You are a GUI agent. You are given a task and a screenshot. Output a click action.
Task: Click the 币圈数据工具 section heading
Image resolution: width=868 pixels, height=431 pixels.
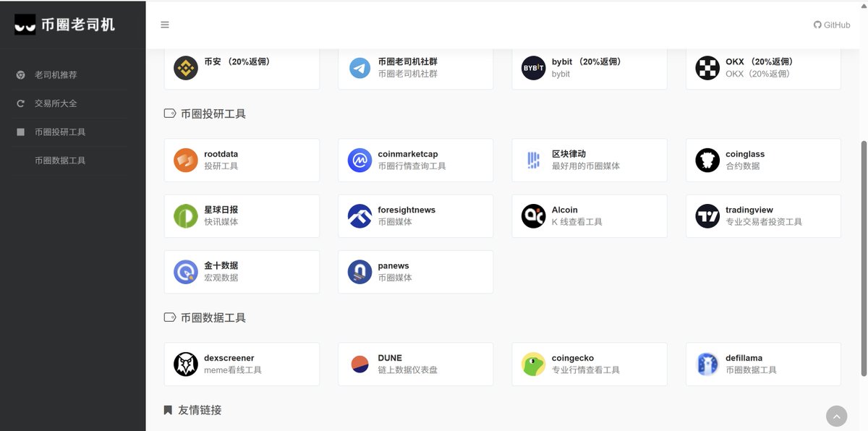[213, 317]
